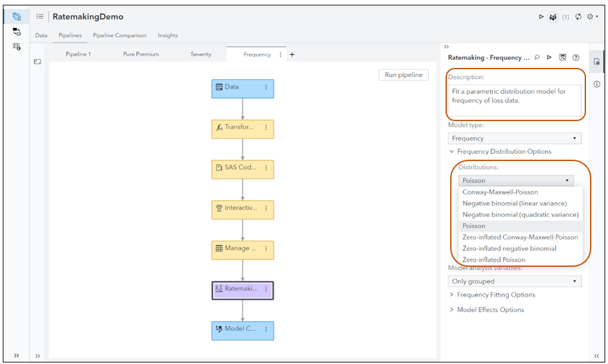Click the refresh icon in top header
The height and width of the screenshot is (364, 608).
[x=577, y=17]
